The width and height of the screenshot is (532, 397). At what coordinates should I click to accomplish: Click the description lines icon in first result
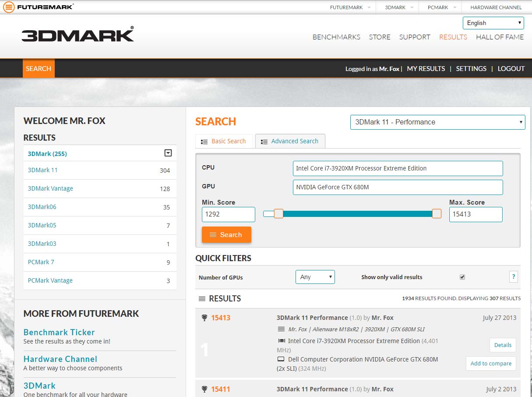click(281, 329)
